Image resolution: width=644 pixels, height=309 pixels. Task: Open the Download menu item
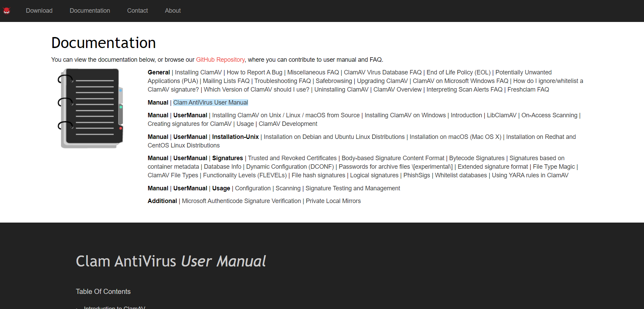tap(39, 11)
